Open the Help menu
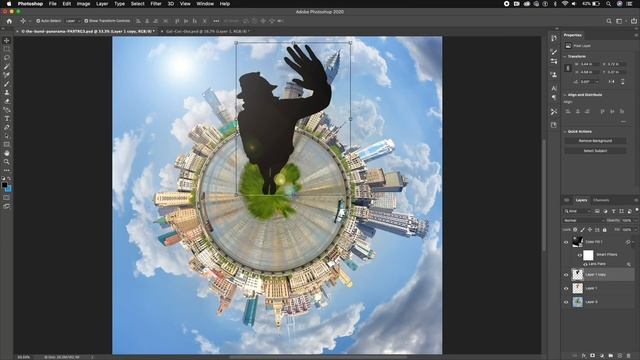The width and height of the screenshot is (640, 360). (x=225, y=4)
